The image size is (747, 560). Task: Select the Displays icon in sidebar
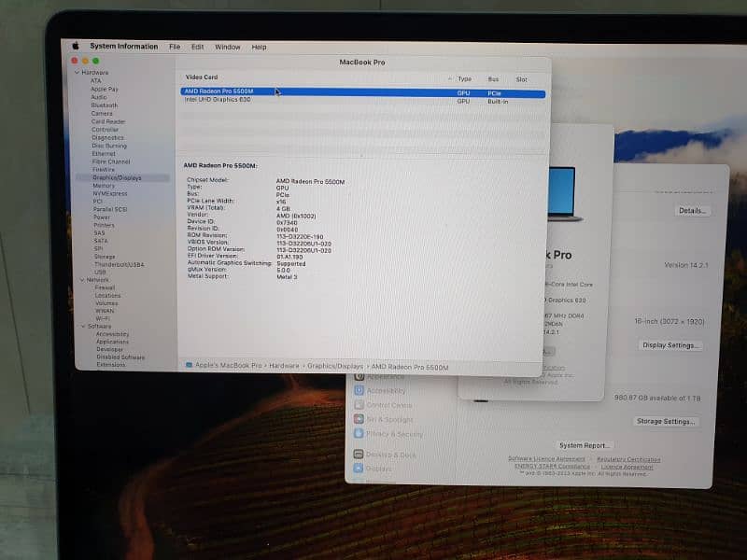[359, 469]
